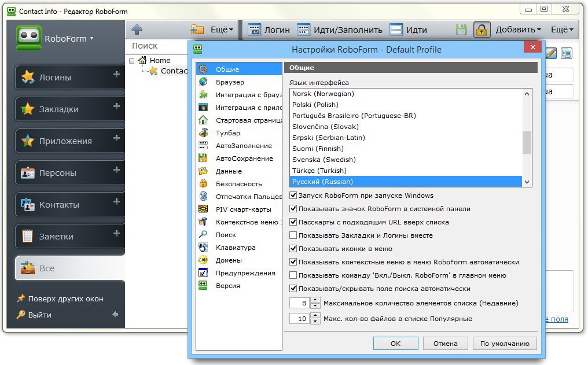Increase Максимальное количество элементов списка value
588x365 pixels.
coord(316,300)
